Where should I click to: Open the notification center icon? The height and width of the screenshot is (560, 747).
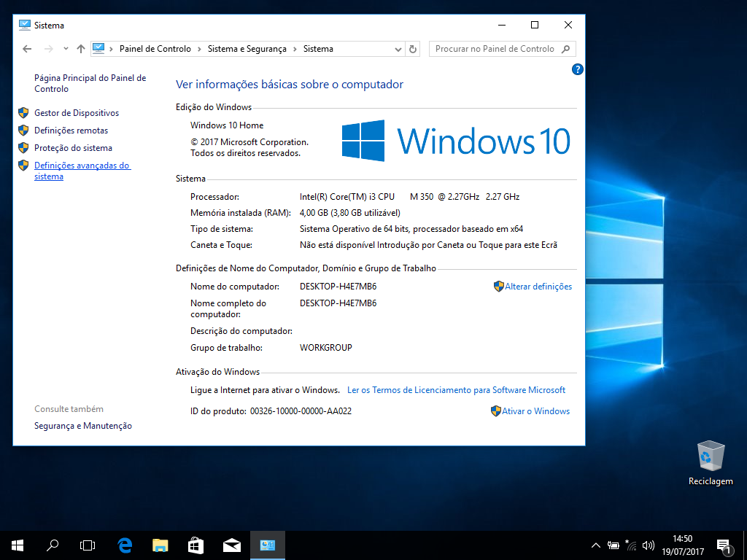[x=724, y=545]
